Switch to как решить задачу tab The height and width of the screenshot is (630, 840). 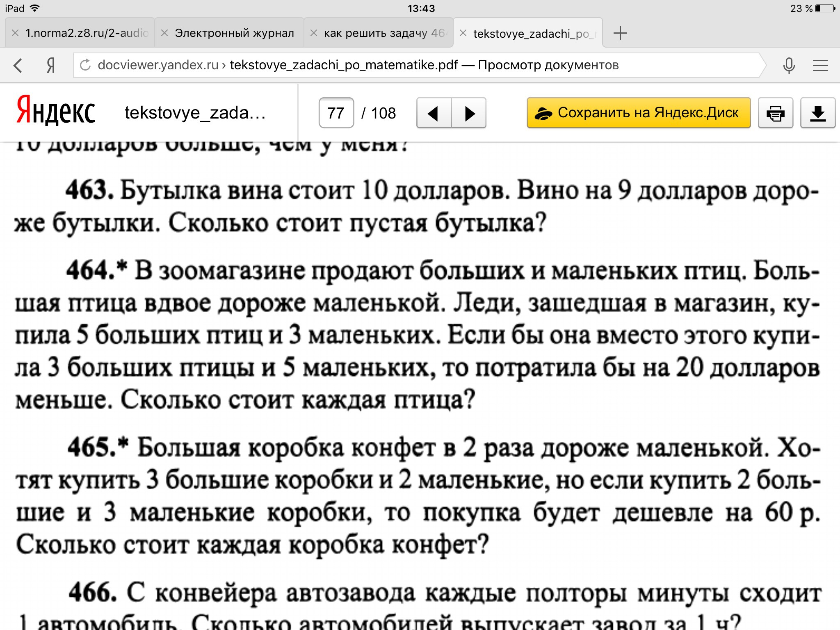tap(383, 33)
